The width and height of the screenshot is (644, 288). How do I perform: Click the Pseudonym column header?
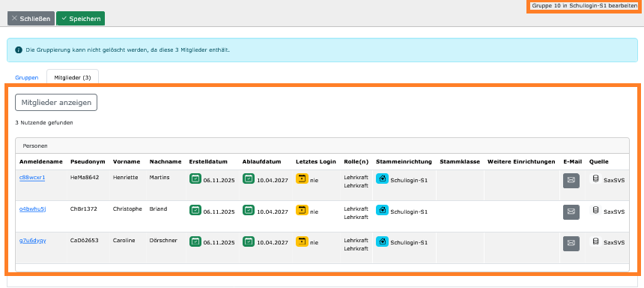[88, 162]
